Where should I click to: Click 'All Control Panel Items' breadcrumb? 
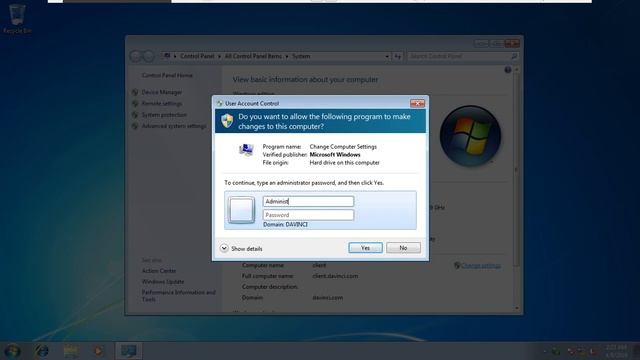pyautogui.click(x=253, y=56)
